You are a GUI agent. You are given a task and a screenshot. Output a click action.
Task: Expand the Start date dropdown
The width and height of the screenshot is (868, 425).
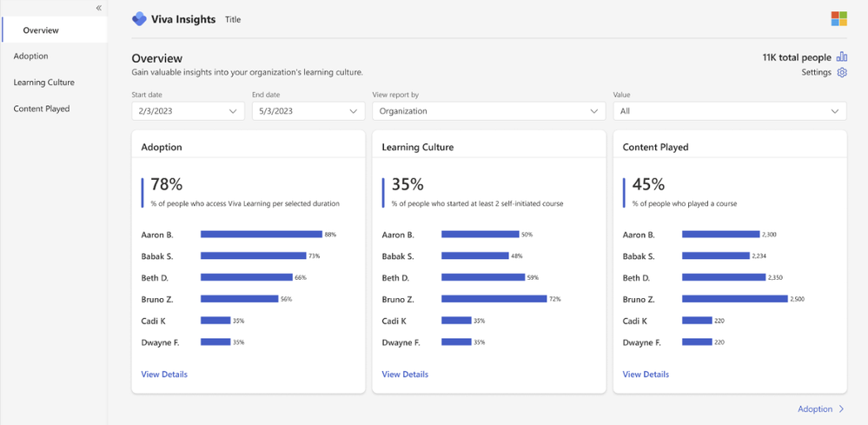(x=189, y=110)
